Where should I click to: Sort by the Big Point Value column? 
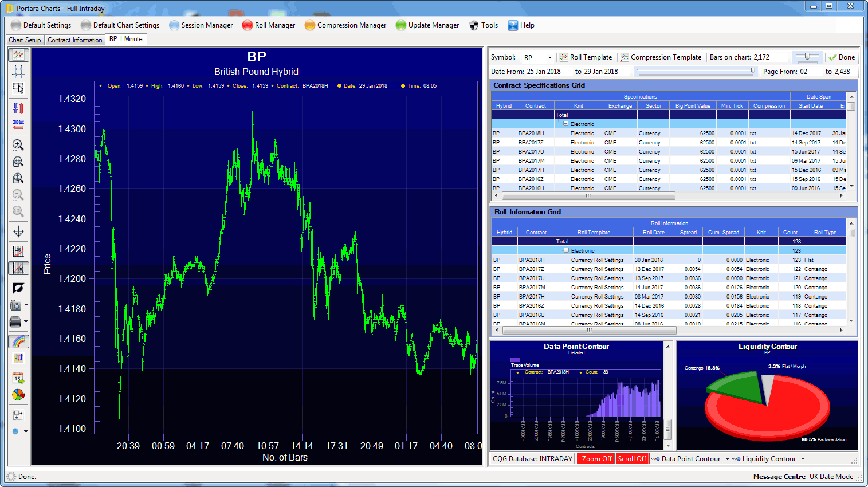click(x=693, y=106)
